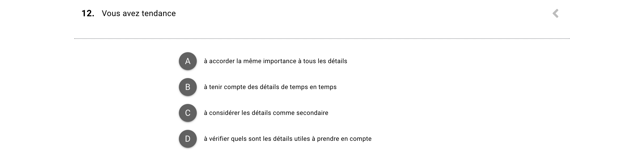Choose 'à vérifier quels sont les détails utiles' answer text
The height and width of the screenshot is (162, 644).
point(288,139)
